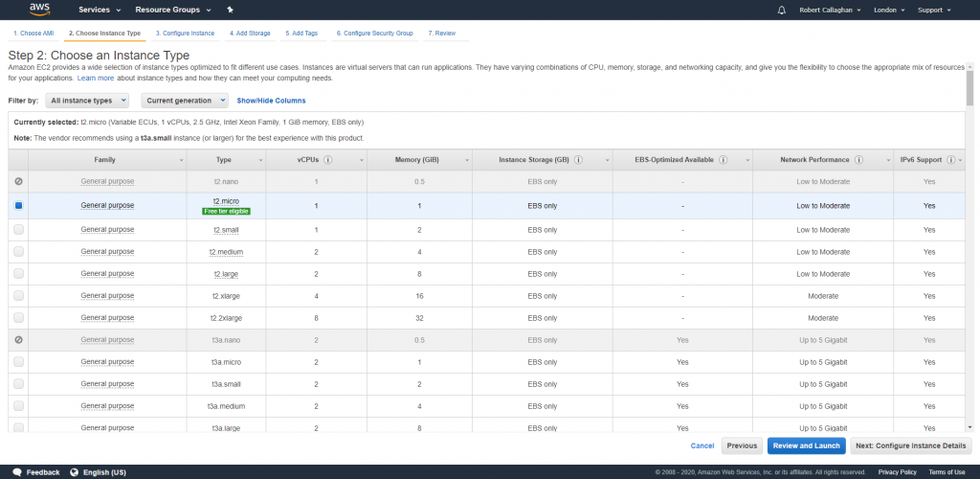Show info for Instance Storage column
Screen dimensions: 980x479
[x=578, y=159]
